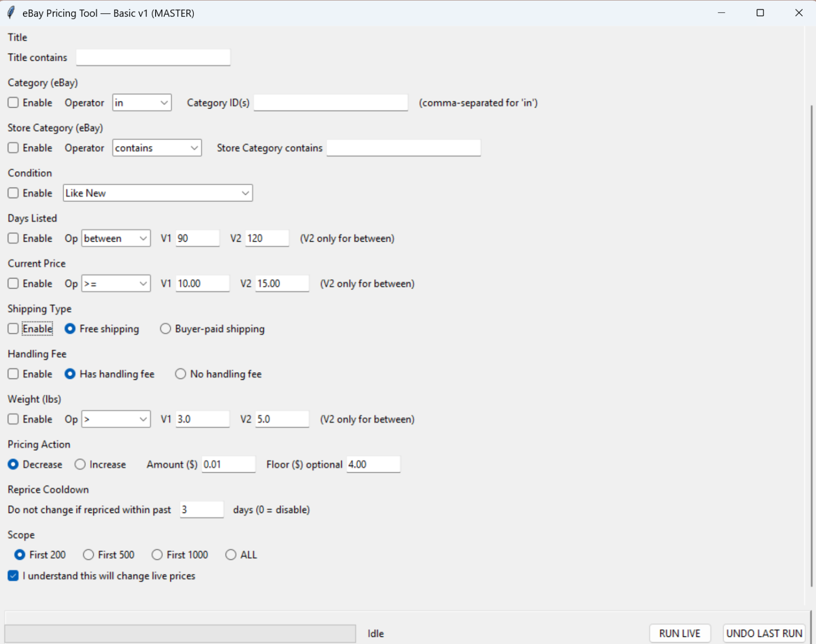Click Current Price V2 field showing 15.00
The width and height of the screenshot is (816, 644).
(282, 284)
